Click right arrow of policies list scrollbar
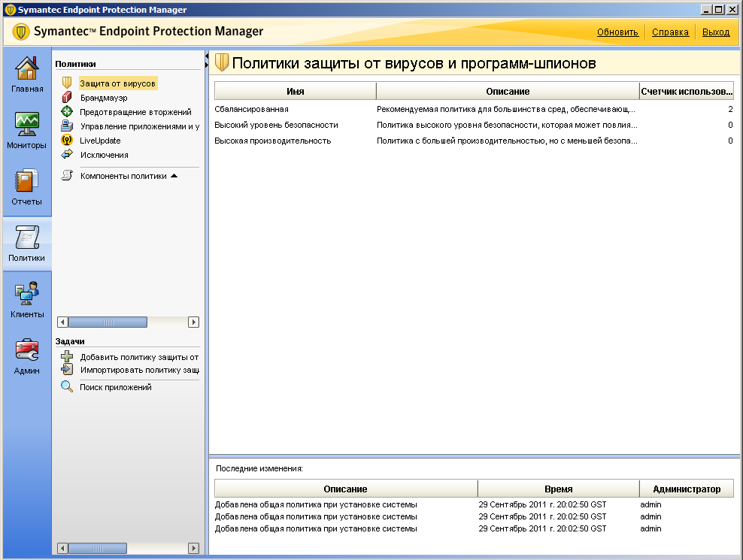 [x=193, y=322]
